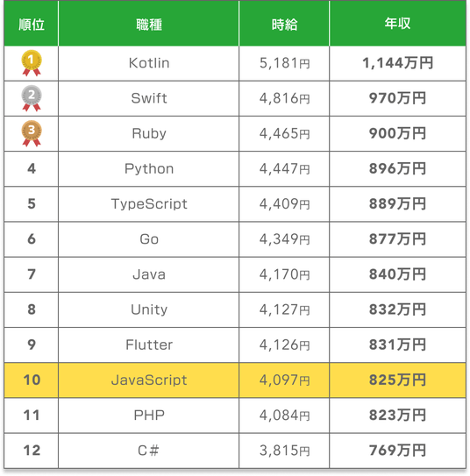The width and height of the screenshot is (470, 476).
Task: Select the C# 769万円 annual income cell
Action: pos(398,451)
